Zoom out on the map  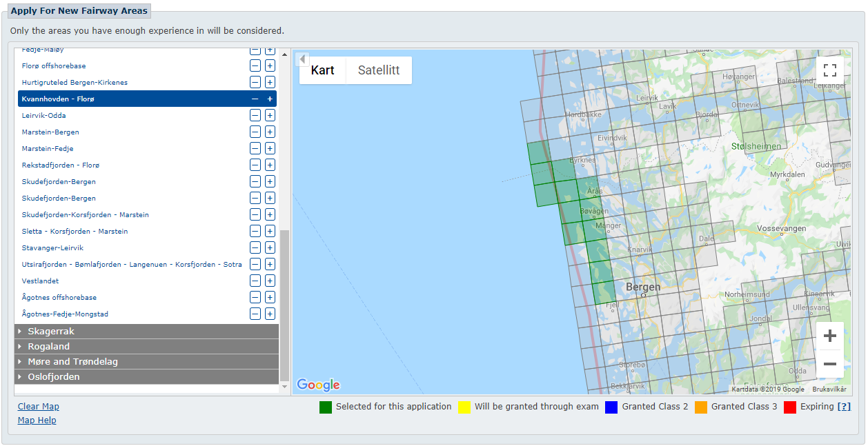(x=829, y=364)
